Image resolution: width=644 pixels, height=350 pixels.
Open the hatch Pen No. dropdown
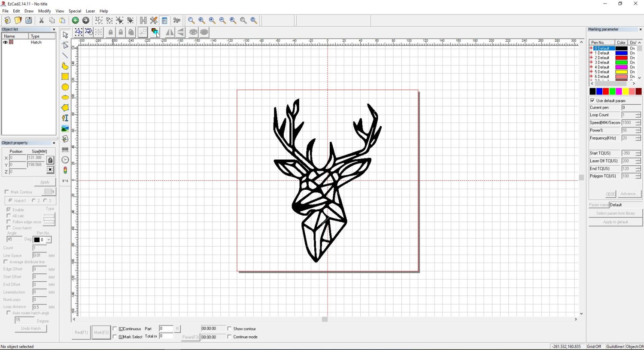(49, 240)
